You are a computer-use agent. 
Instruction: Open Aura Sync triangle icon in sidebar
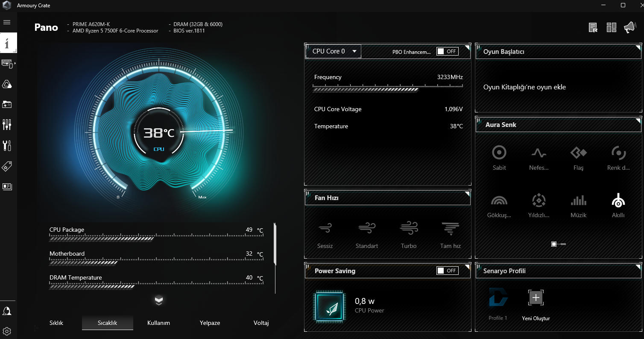tap(7, 84)
